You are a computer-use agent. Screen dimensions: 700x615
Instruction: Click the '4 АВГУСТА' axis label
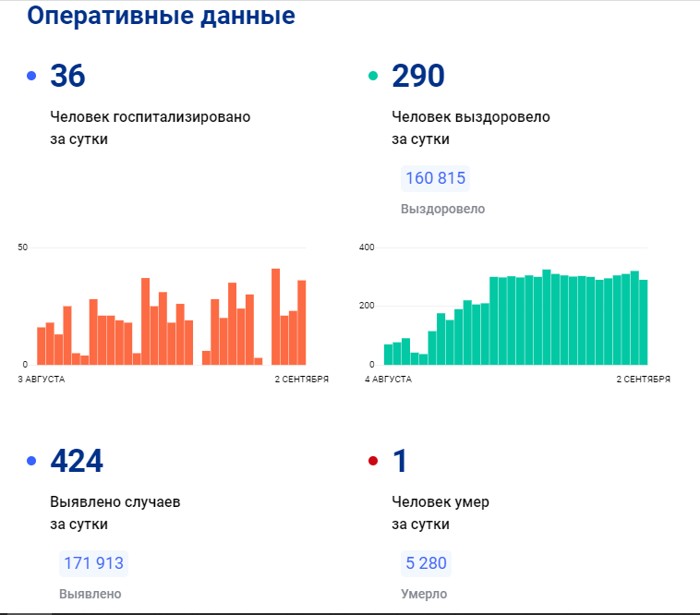point(389,380)
